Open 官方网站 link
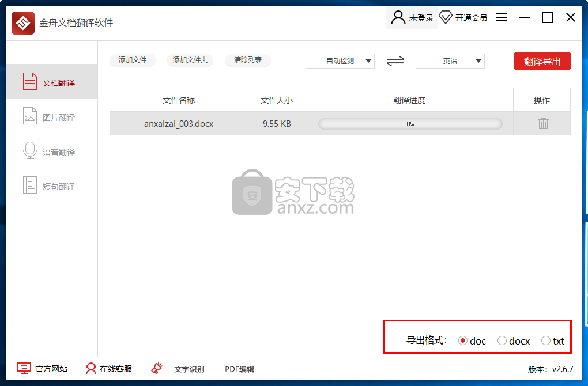Viewport: 588px width, 386px height. [x=51, y=369]
